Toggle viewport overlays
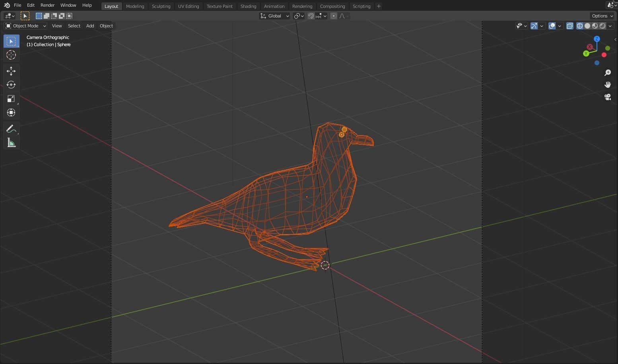The width and height of the screenshot is (618, 364). pyautogui.click(x=552, y=26)
